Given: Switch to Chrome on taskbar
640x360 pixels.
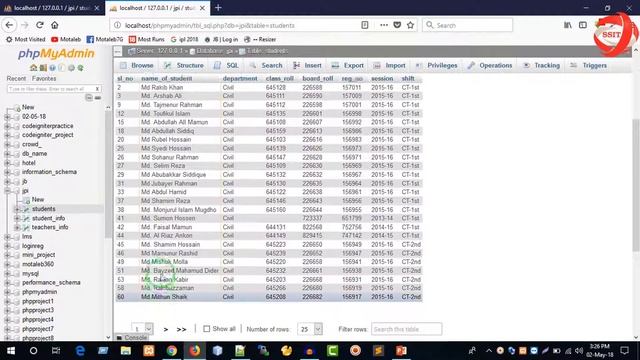Looking at the screenshot, I should point(171,351).
